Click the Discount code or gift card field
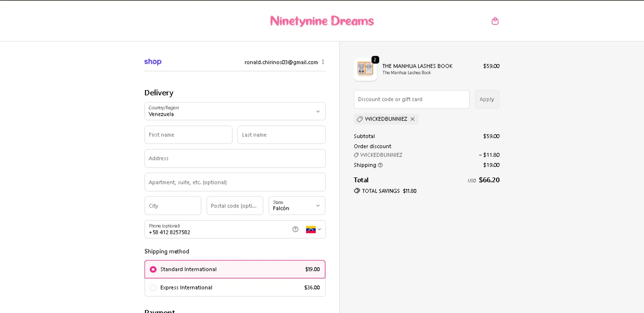 point(411,99)
